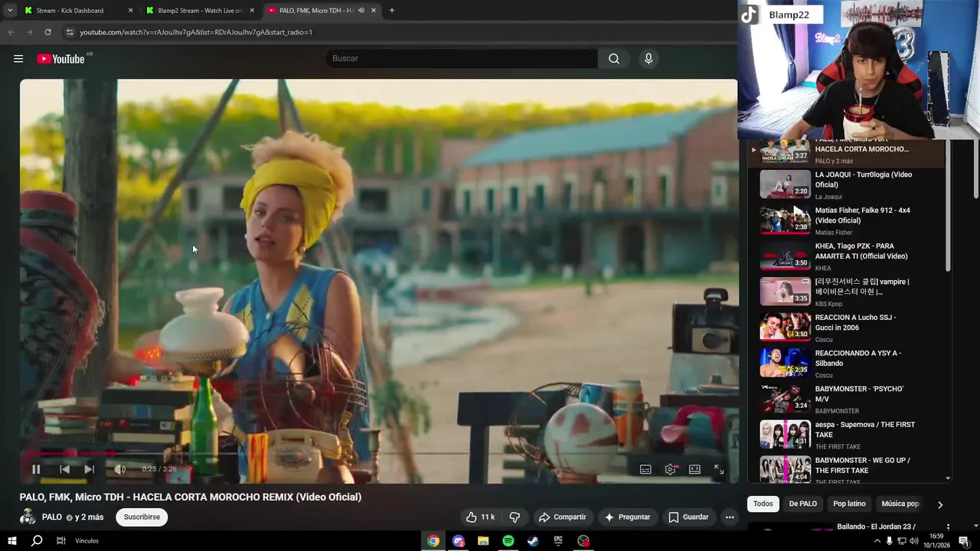Open the Compartir share dialog

tap(563, 517)
